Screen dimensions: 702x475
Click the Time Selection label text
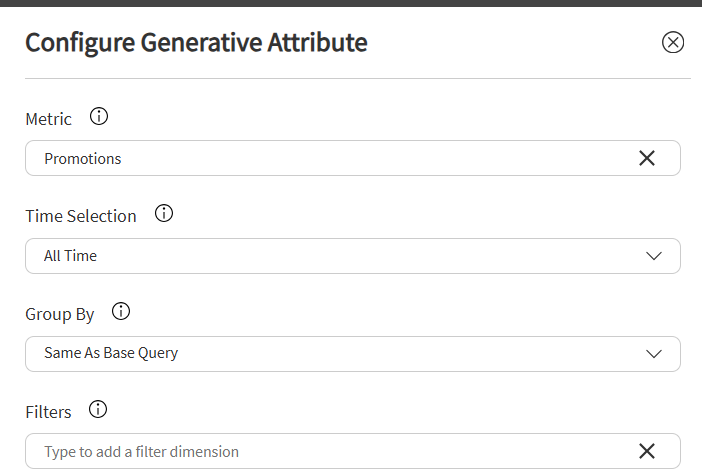click(x=81, y=216)
